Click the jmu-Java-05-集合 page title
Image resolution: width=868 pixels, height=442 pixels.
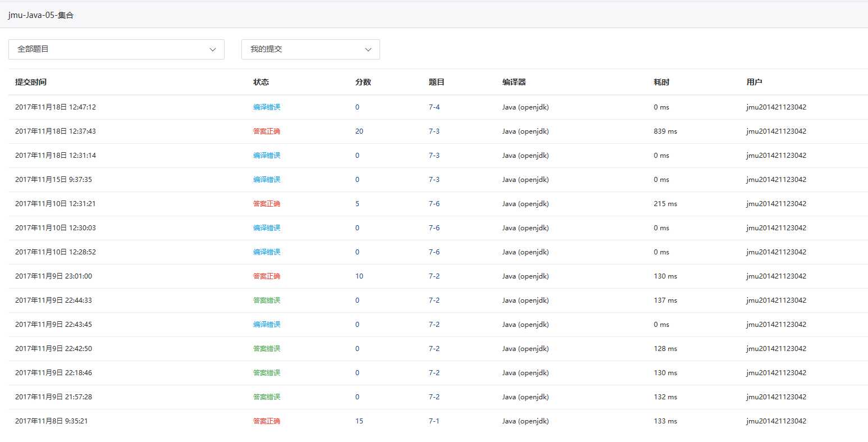pos(40,15)
